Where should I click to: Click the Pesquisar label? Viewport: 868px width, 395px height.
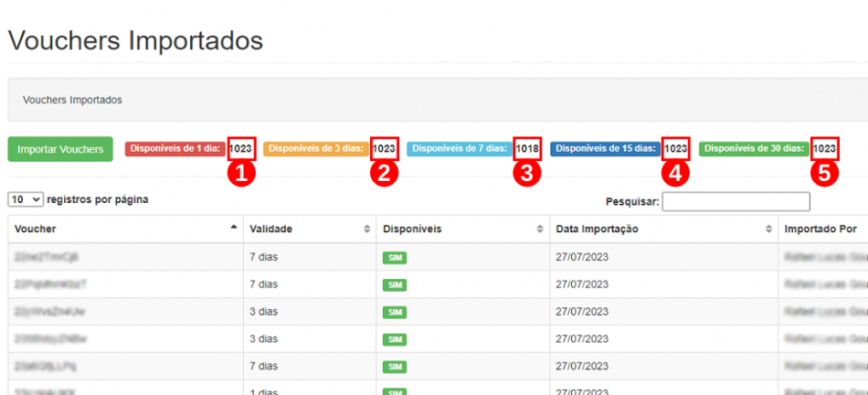click(x=633, y=202)
